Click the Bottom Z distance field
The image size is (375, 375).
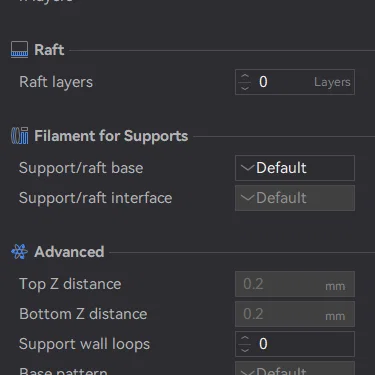tap(295, 314)
